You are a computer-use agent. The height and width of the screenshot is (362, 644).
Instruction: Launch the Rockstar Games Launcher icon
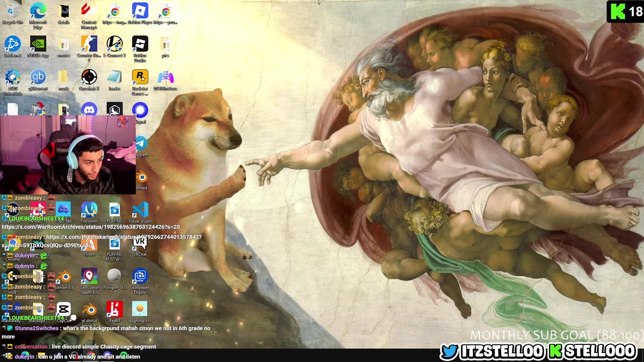[x=140, y=82]
